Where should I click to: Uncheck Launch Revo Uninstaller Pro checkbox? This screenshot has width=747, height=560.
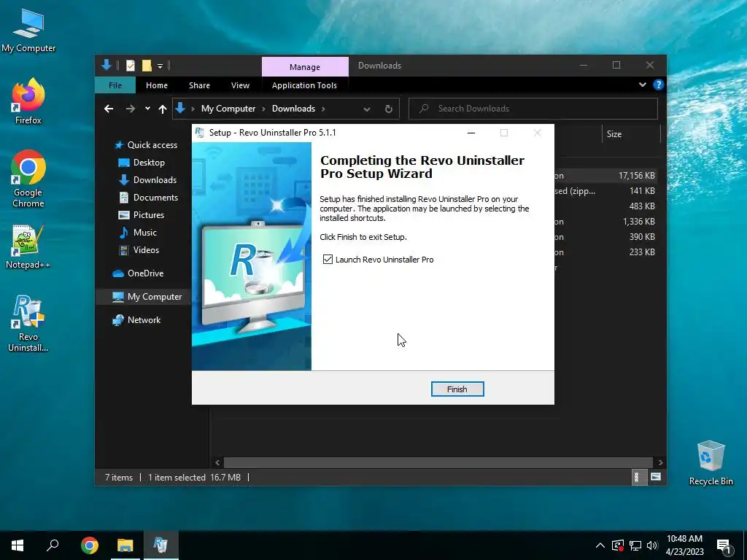[328, 259]
